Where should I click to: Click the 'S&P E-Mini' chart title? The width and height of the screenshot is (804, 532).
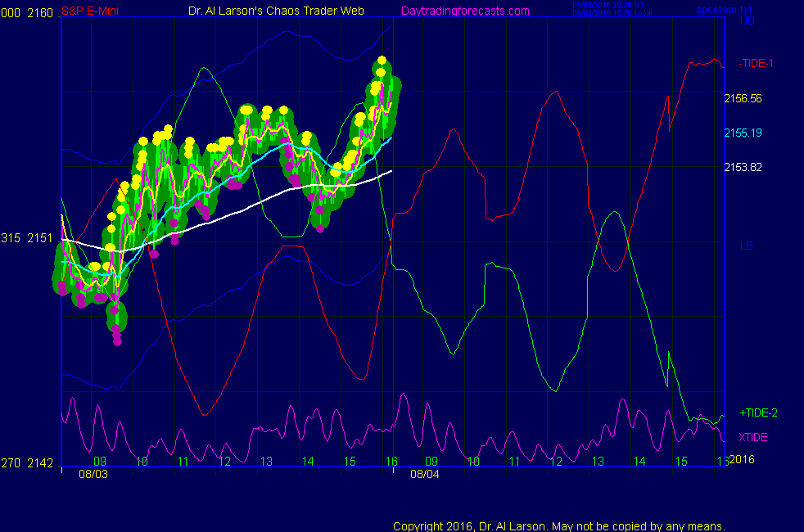90,11
